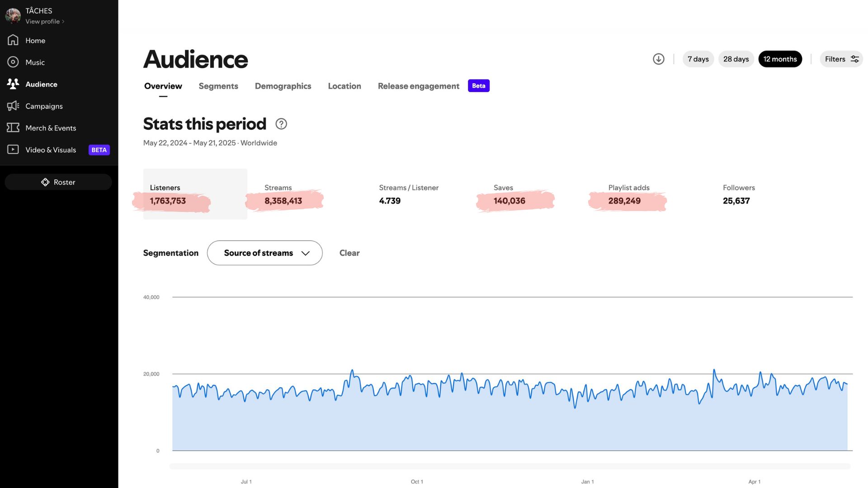Viewport: 868px width, 488px height.
Task: Open Source of streams dropdown
Action: (265, 253)
